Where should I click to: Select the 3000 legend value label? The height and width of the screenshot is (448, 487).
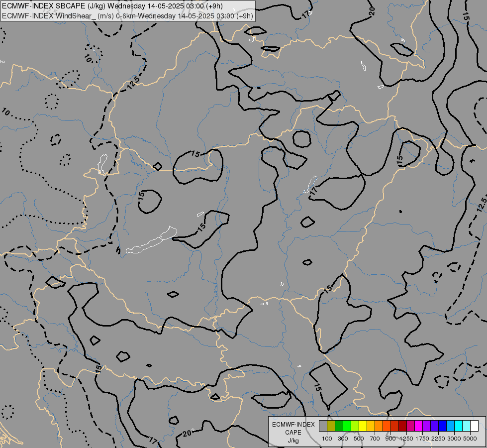tap(454, 439)
